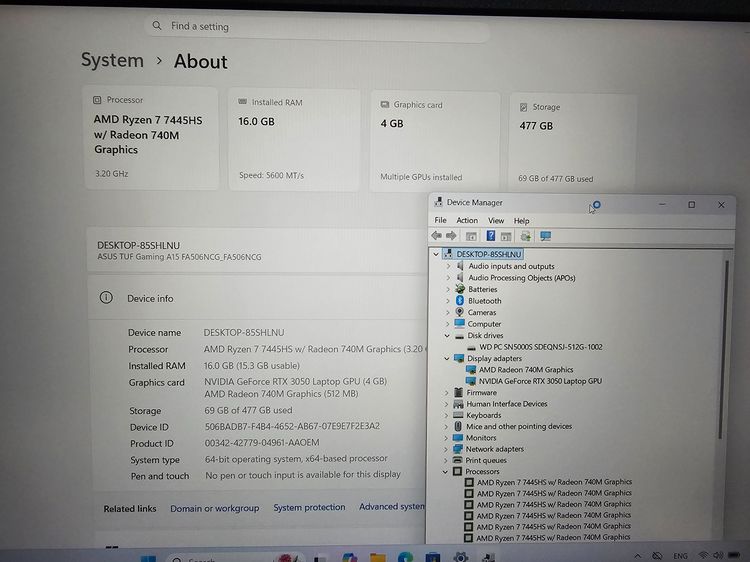
Task: Click Product ID value 00342-42779-04961-AAOEM
Action: (x=262, y=442)
